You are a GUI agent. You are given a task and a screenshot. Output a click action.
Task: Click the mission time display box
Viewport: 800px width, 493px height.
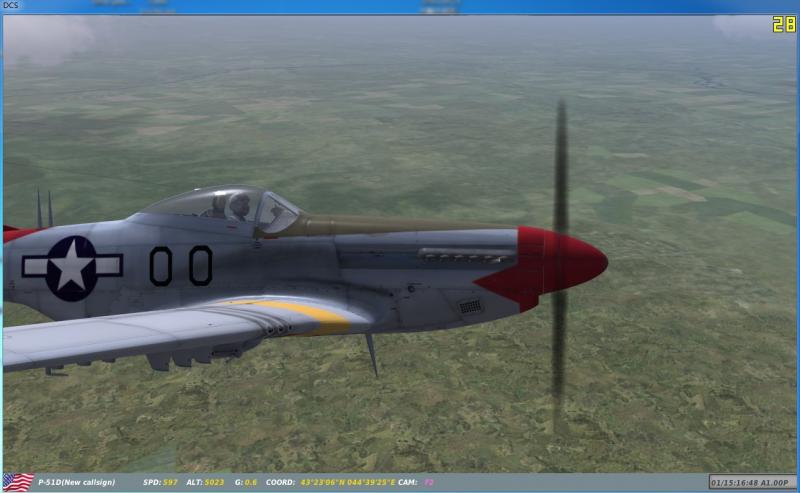tap(752, 482)
